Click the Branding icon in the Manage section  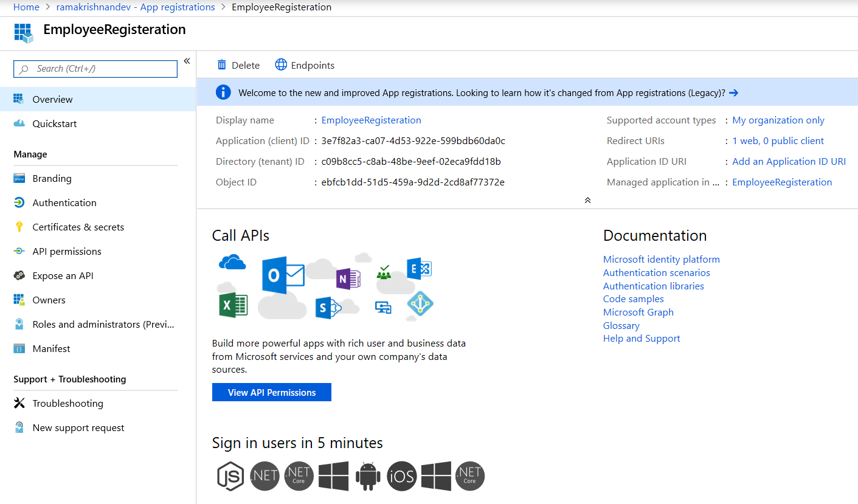[x=19, y=178]
